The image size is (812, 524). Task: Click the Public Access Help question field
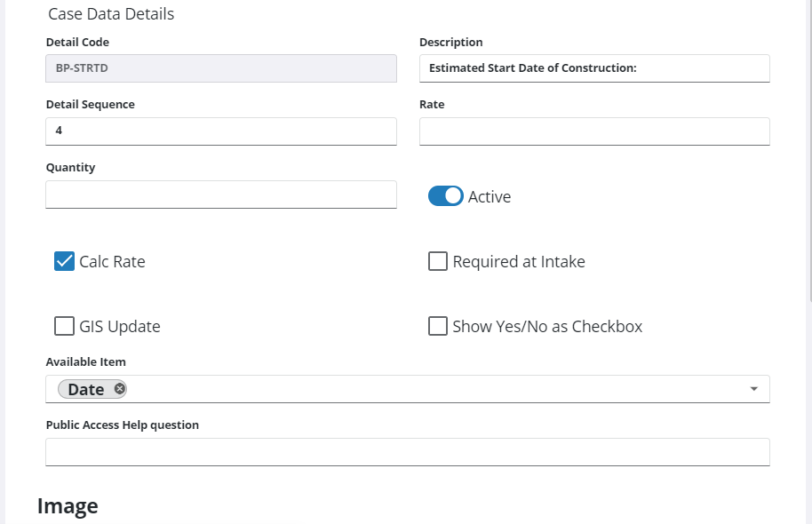[407, 452]
